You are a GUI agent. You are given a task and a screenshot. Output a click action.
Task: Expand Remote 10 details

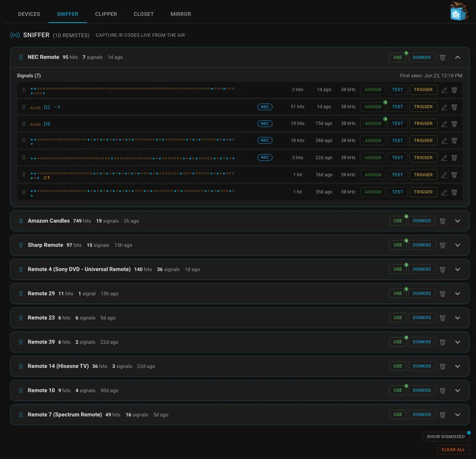tap(458, 391)
